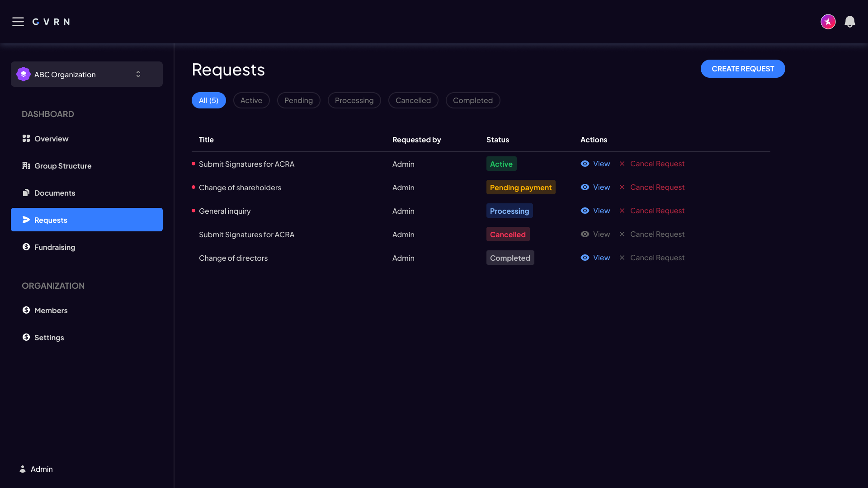The image size is (868, 488).
Task: Click the Cancelled status badge
Action: [x=508, y=234]
